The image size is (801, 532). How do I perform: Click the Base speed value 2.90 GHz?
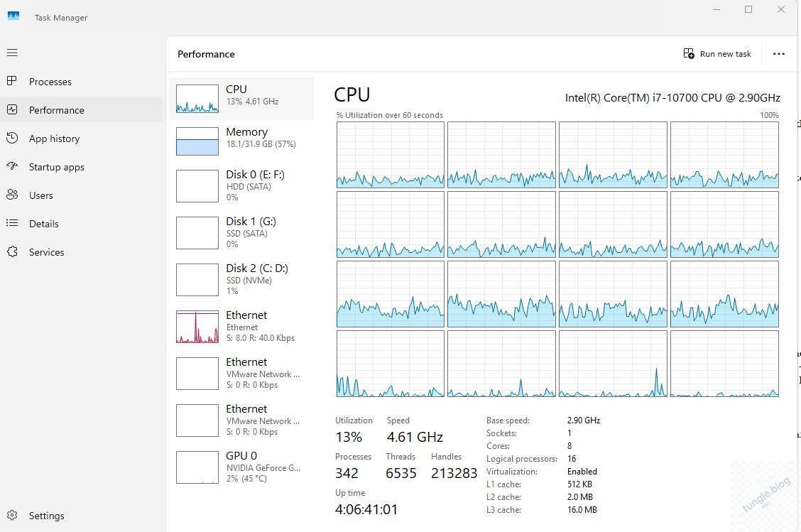click(x=584, y=420)
